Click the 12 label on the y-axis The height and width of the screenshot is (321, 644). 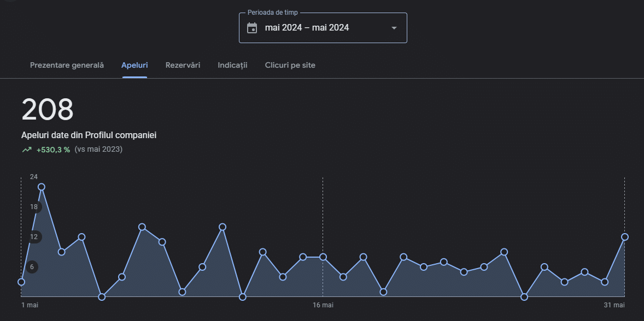(x=34, y=237)
